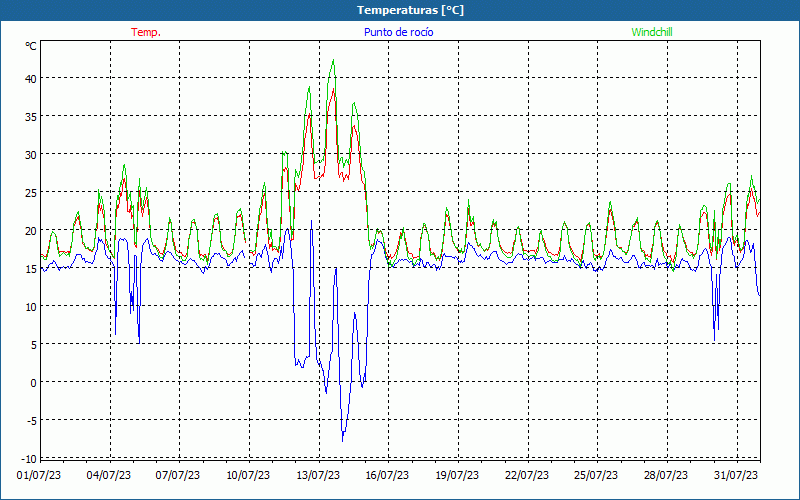Click the 31/07/23 date label
This screenshot has width=800, height=500.
pos(736,475)
